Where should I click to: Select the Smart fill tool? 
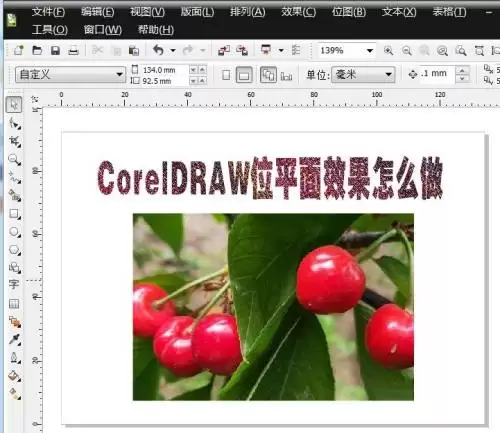point(14,195)
